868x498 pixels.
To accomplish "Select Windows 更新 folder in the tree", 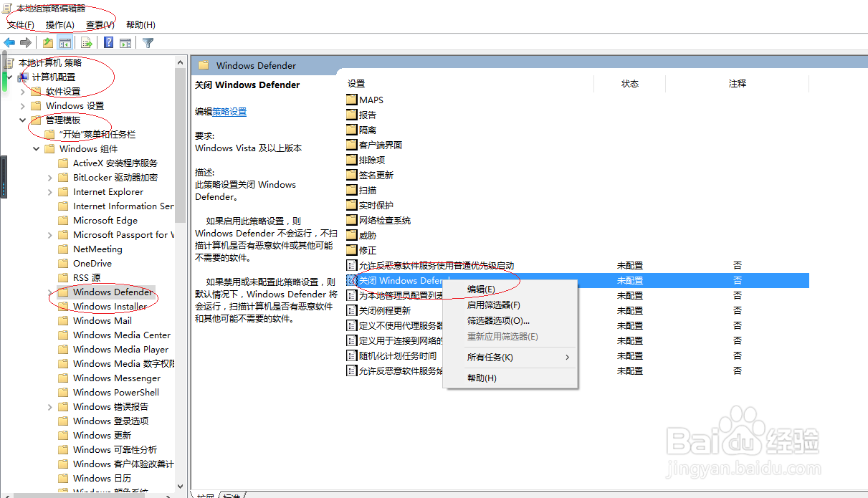I will 102,435.
